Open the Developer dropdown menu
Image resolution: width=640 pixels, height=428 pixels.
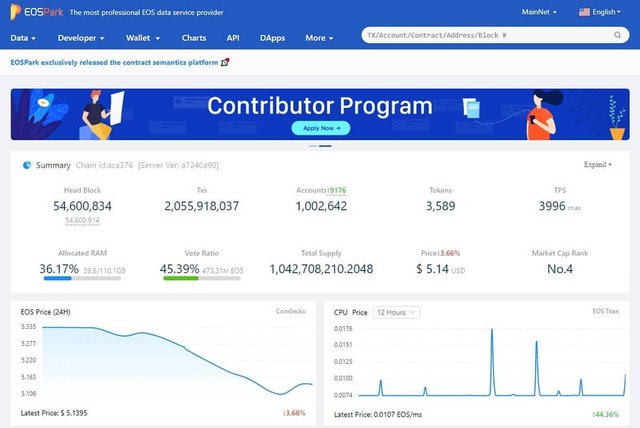pos(81,38)
